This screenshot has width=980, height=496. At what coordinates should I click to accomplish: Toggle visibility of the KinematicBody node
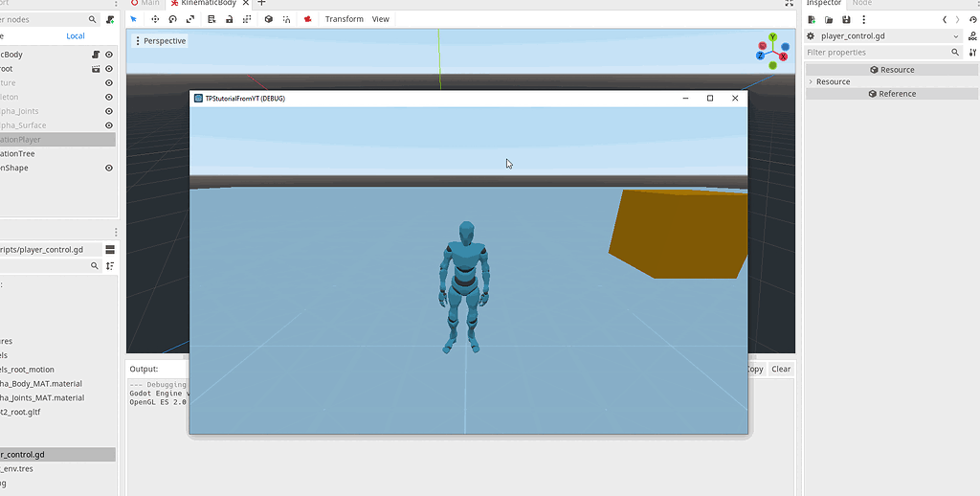[x=109, y=55]
